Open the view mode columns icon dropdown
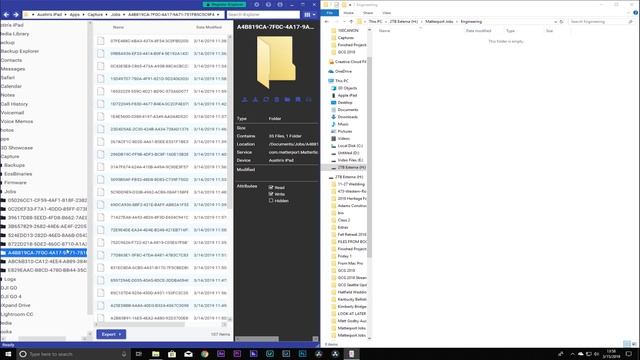The width and height of the screenshot is (640, 360). click(x=310, y=15)
